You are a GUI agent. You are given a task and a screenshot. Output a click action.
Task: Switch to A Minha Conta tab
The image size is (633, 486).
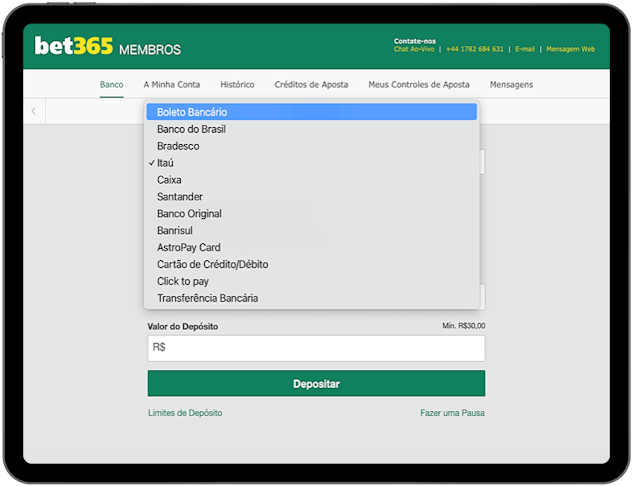tap(172, 85)
